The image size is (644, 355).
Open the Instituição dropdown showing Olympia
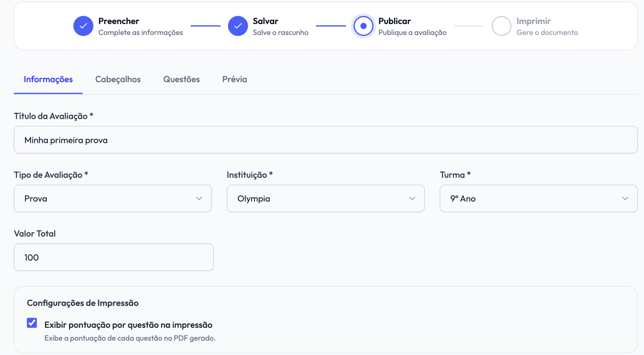click(x=326, y=198)
